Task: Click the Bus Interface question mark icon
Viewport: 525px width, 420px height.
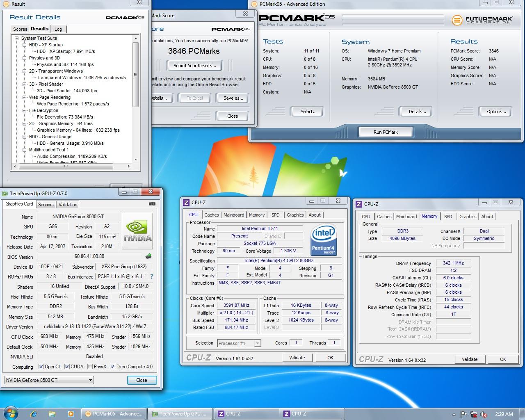Action: [x=152, y=276]
